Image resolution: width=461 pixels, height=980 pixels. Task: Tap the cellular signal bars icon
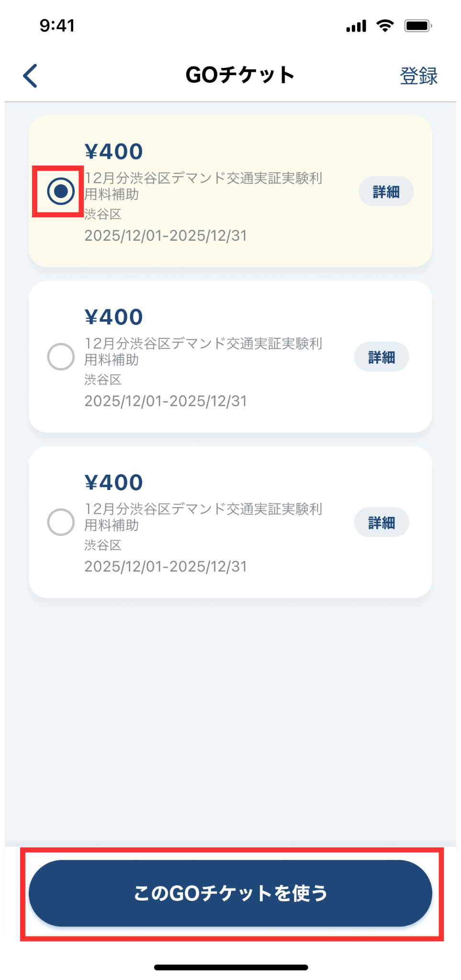[356, 26]
